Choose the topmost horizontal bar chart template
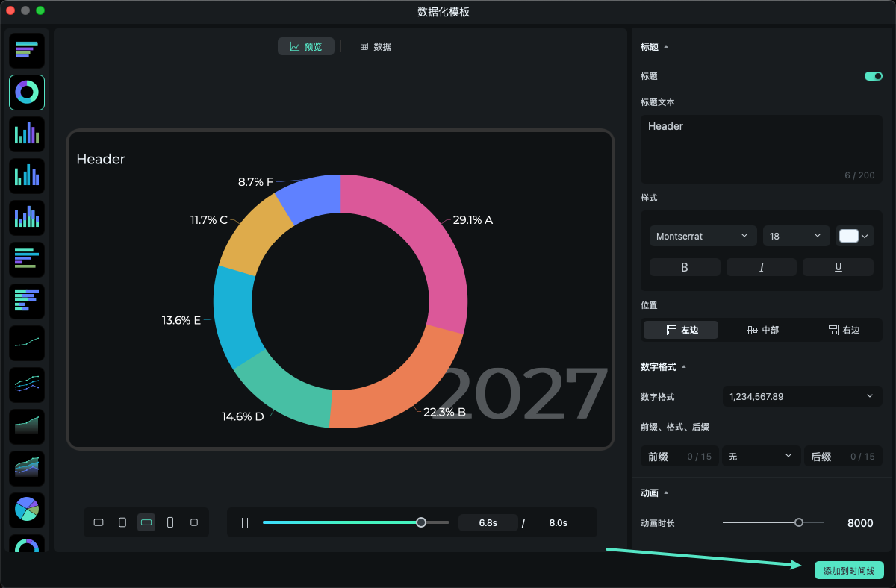 (27, 51)
